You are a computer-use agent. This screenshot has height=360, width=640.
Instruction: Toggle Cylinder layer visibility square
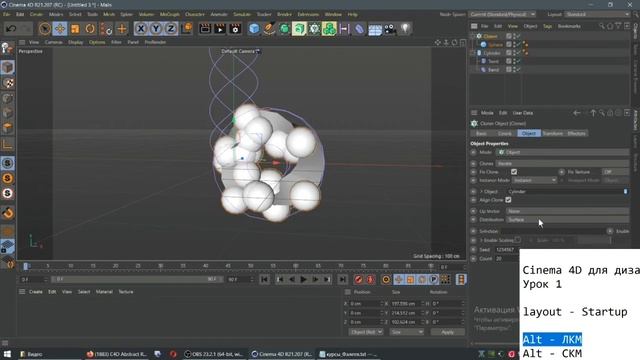click(509, 53)
